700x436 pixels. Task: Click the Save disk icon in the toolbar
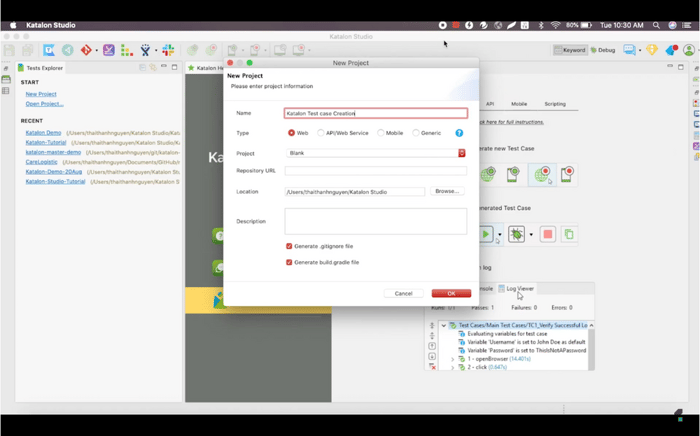tap(9, 50)
